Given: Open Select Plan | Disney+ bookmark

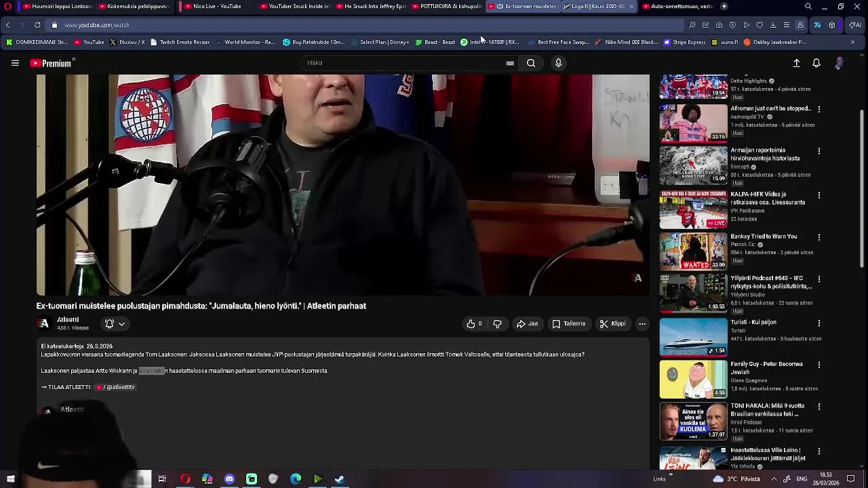Looking at the screenshot, I should [379, 42].
